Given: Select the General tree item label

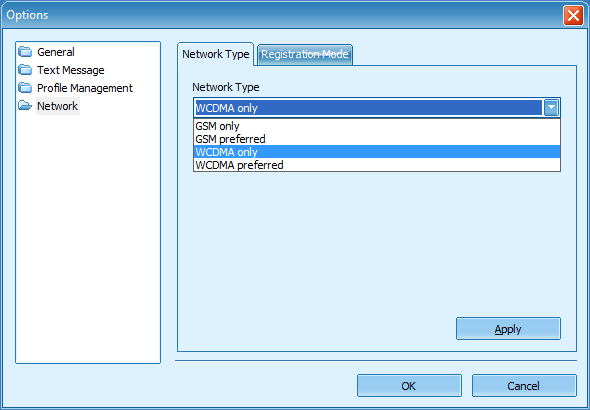Looking at the screenshot, I should 56,52.
